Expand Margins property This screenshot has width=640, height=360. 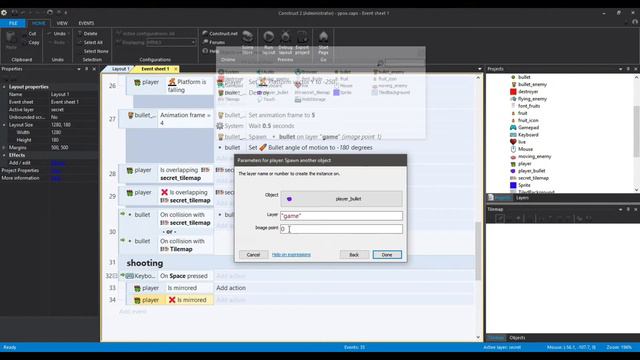tap(4, 148)
